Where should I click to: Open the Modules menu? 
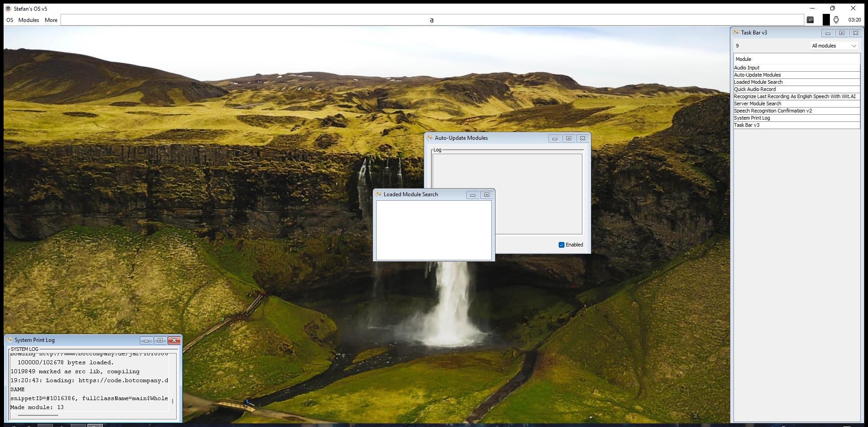click(x=29, y=20)
